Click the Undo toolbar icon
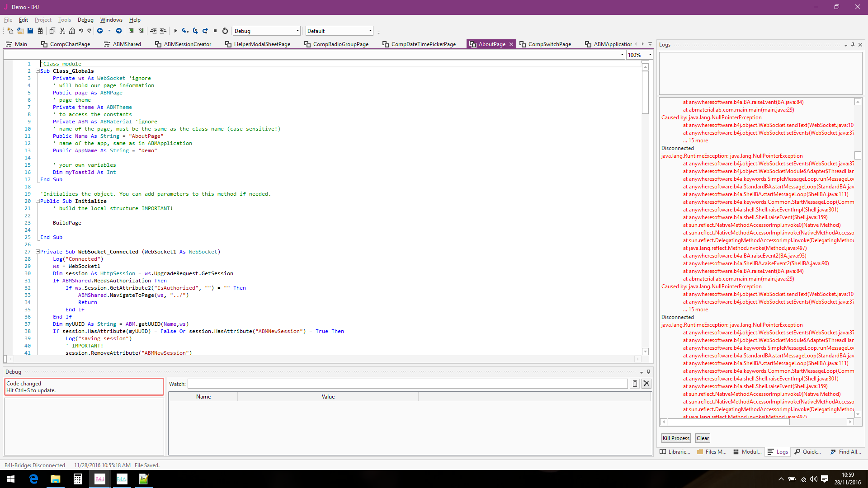Screen dimensions: 868x488 click(81, 31)
